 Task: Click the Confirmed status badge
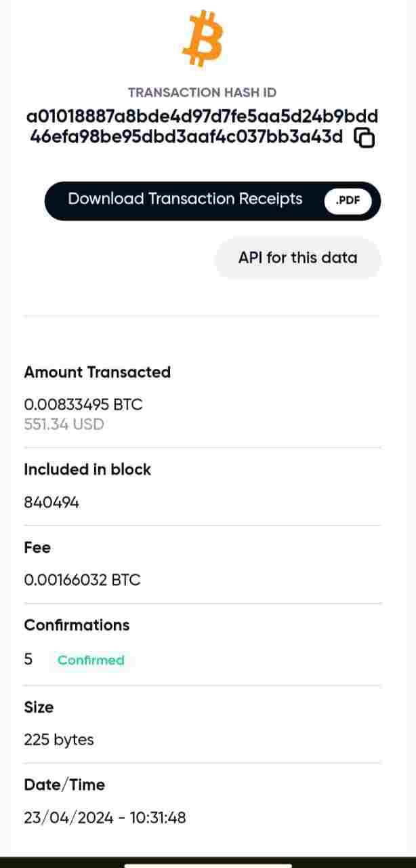[x=91, y=660]
